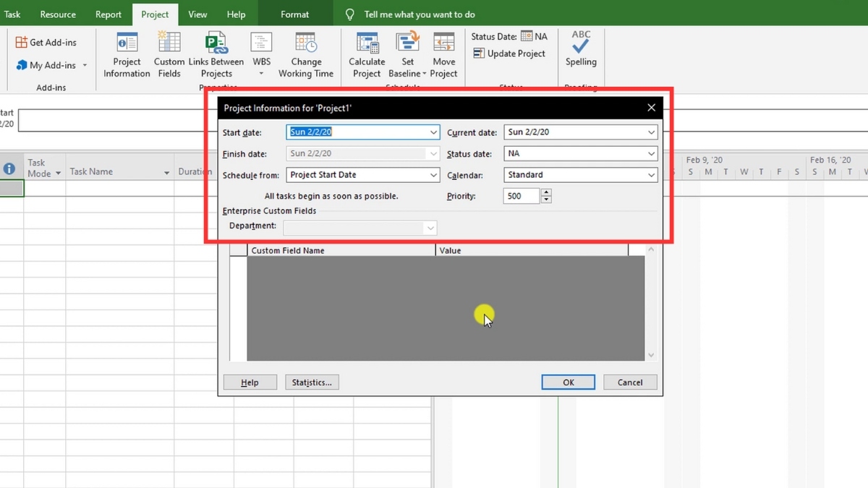Open Change Working Time
This screenshot has width=868, height=488.
pyautogui.click(x=306, y=55)
